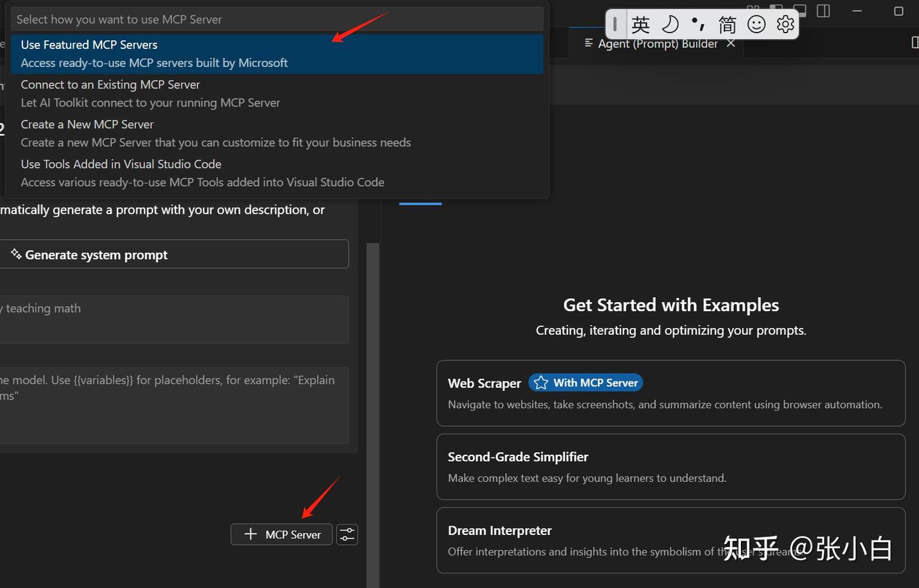The image size is (919, 588).
Task: Select Use Tools Added in Visual Studio Code
Action: [277, 173]
